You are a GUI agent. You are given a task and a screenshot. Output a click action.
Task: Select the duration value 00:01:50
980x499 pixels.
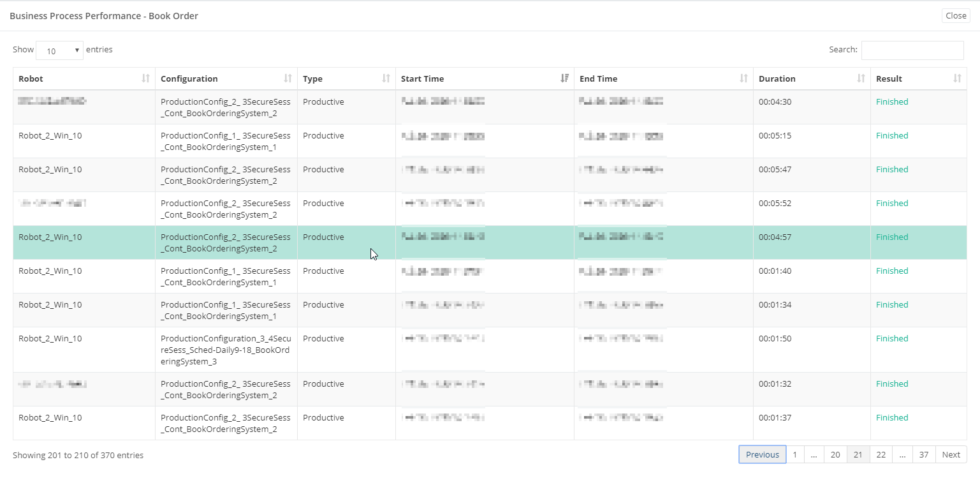(775, 338)
